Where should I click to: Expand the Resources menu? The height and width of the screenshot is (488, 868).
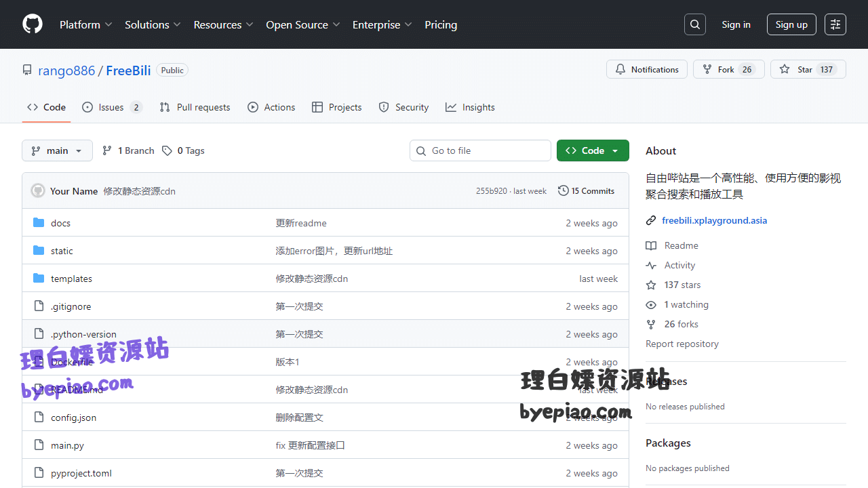click(223, 24)
